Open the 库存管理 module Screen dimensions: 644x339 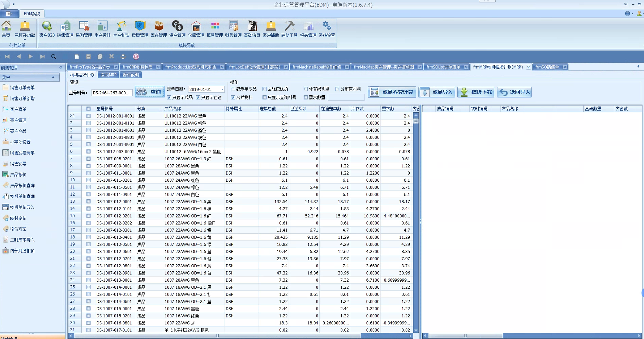click(159, 29)
